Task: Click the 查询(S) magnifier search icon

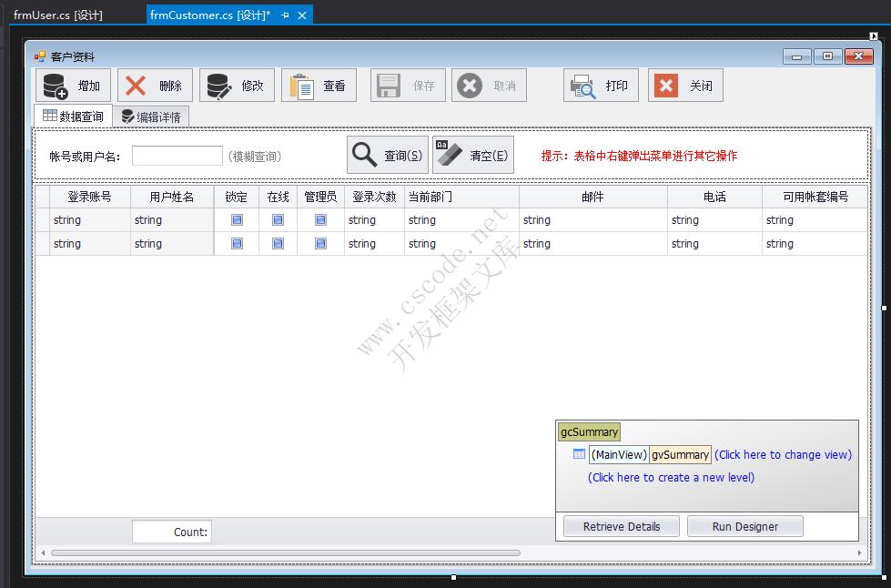Action: tap(362, 154)
